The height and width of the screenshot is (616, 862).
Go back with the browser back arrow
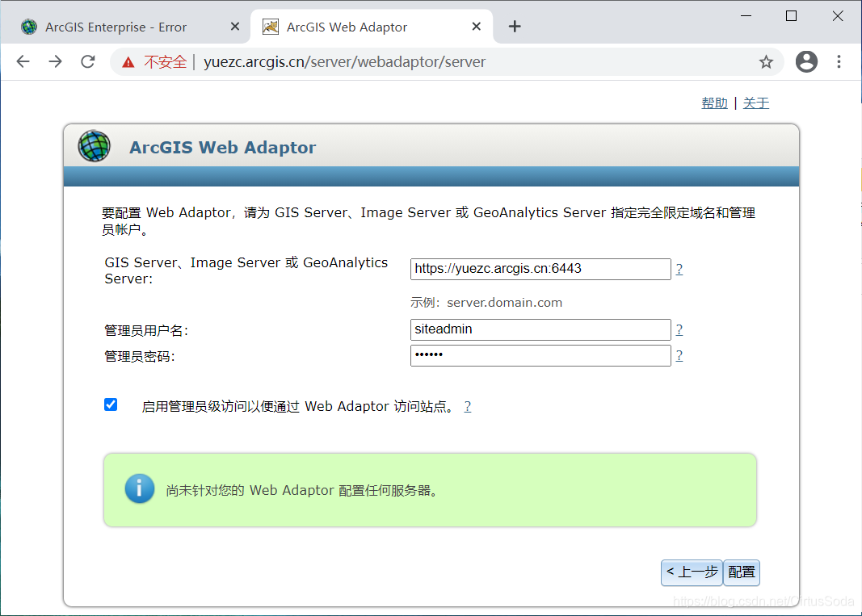(23, 61)
